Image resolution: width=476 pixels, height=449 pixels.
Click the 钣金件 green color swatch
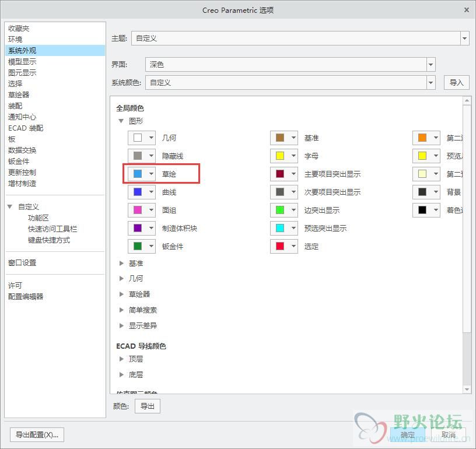(138, 246)
